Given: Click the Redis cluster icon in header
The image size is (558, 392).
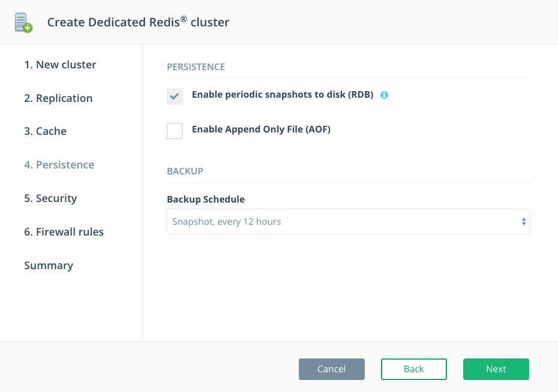Looking at the screenshot, I should pos(23,22).
